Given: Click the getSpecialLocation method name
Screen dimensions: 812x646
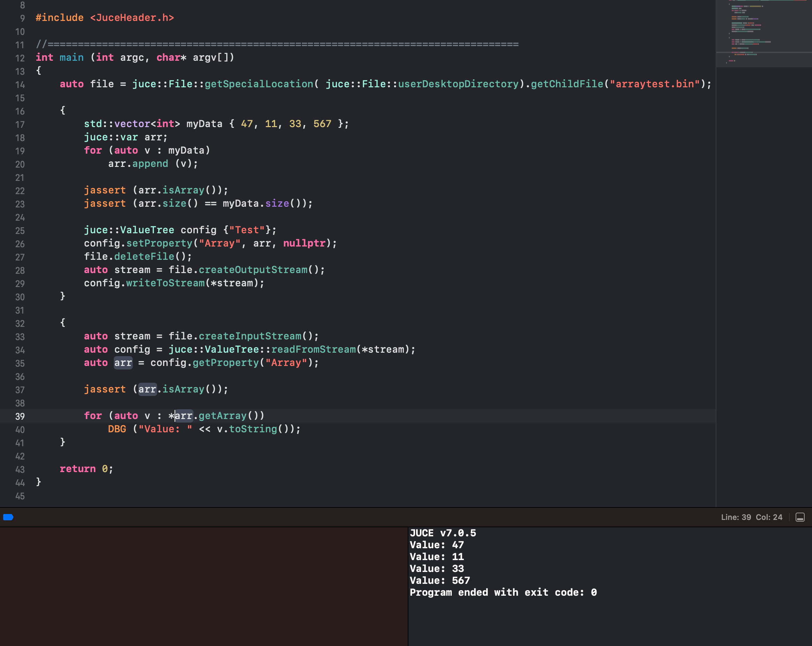Looking at the screenshot, I should point(259,84).
